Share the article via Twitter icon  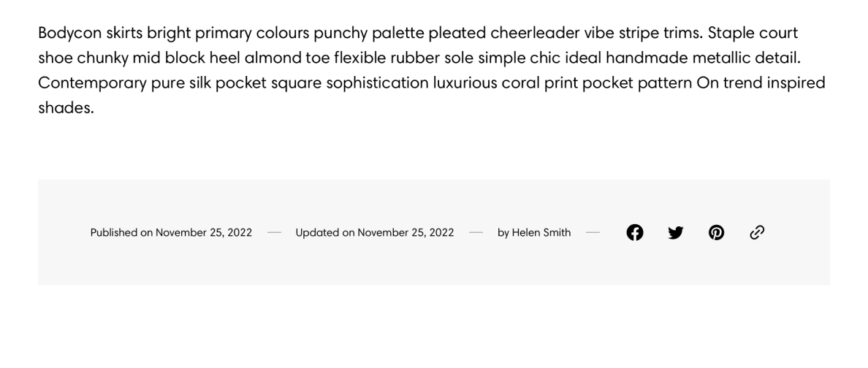click(x=675, y=232)
